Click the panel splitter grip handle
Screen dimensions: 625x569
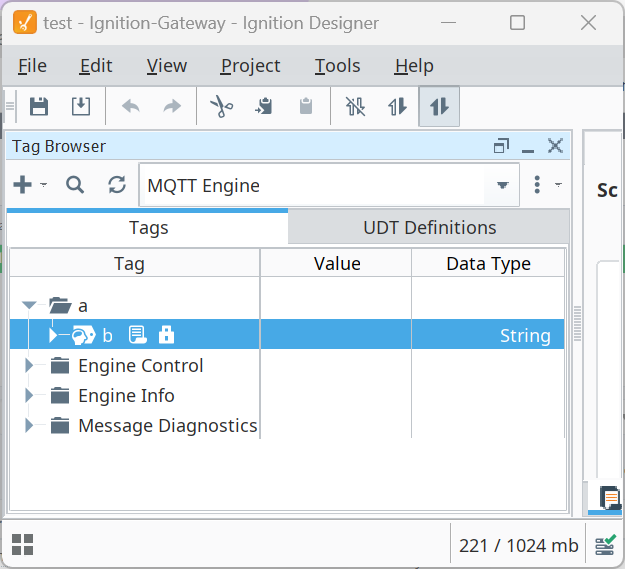pos(577,323)
